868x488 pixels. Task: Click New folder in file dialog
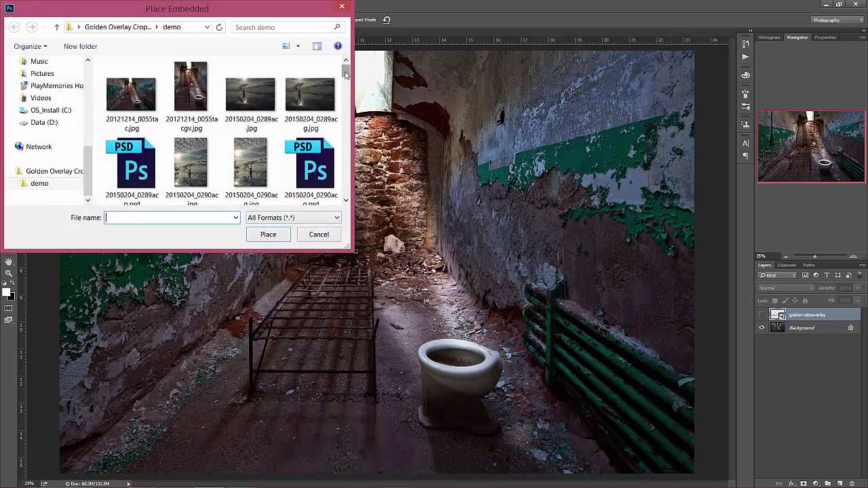click(x=80, y=46)
